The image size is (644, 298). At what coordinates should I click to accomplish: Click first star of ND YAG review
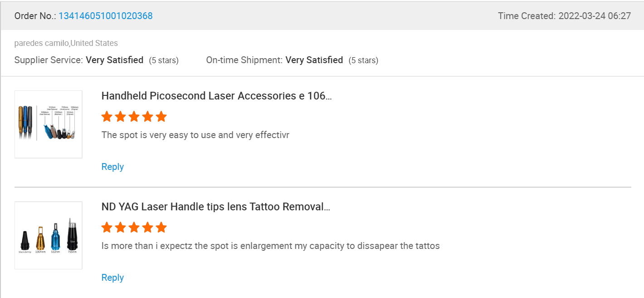[x=107, y=228]
